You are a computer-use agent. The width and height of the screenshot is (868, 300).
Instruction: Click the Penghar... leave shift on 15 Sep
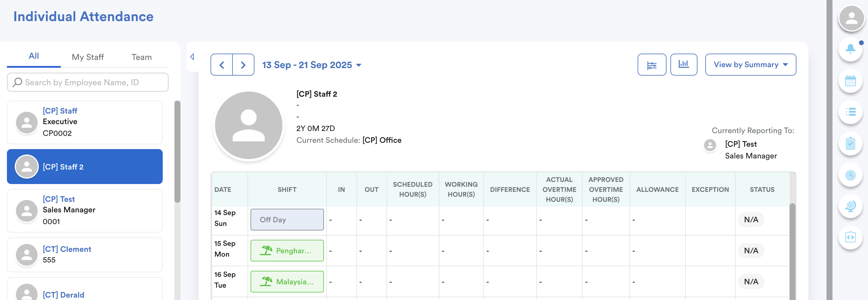point(287,251)
